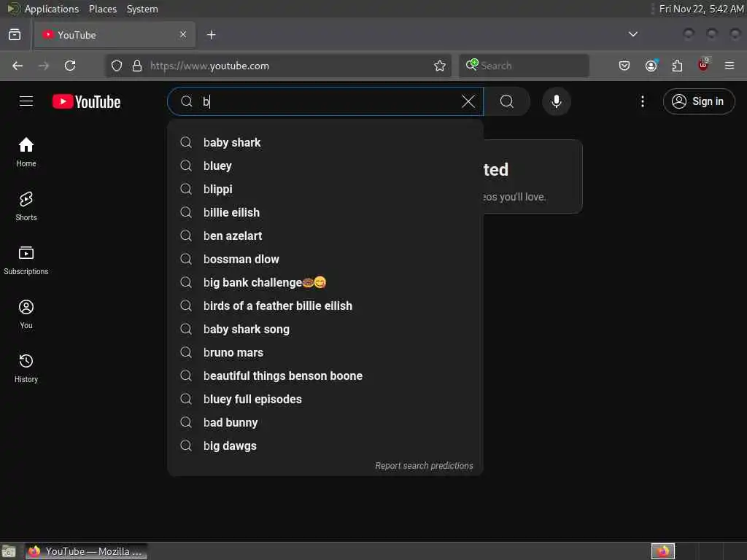Open the uBlock Origin extension icon
Screen dimensions: 747x560
point(703,65)
